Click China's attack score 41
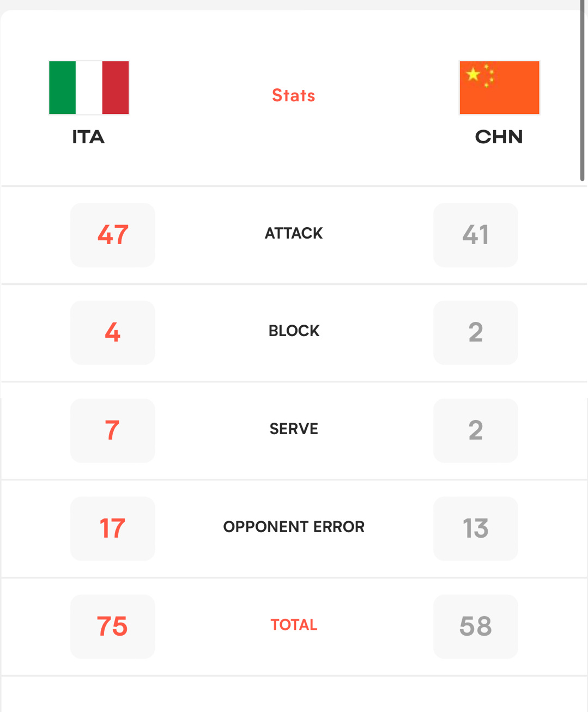The image size is (588, 712). click(475, 235)
